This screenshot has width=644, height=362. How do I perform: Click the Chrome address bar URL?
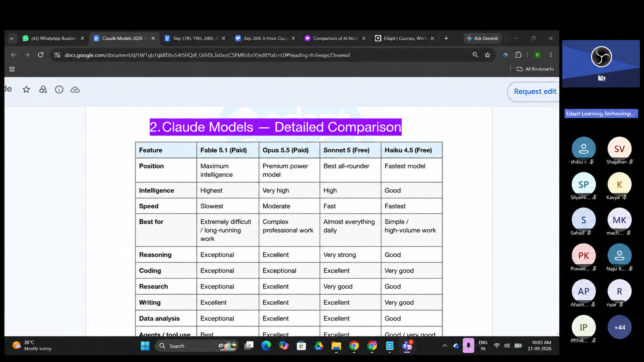207,55
